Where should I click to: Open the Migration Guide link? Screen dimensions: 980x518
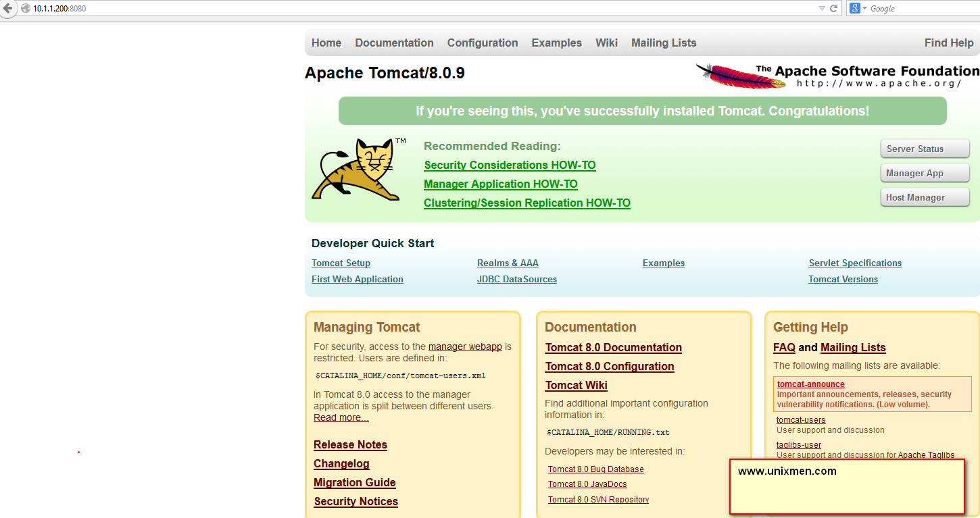pyautogui.click(x=355, y=482)
